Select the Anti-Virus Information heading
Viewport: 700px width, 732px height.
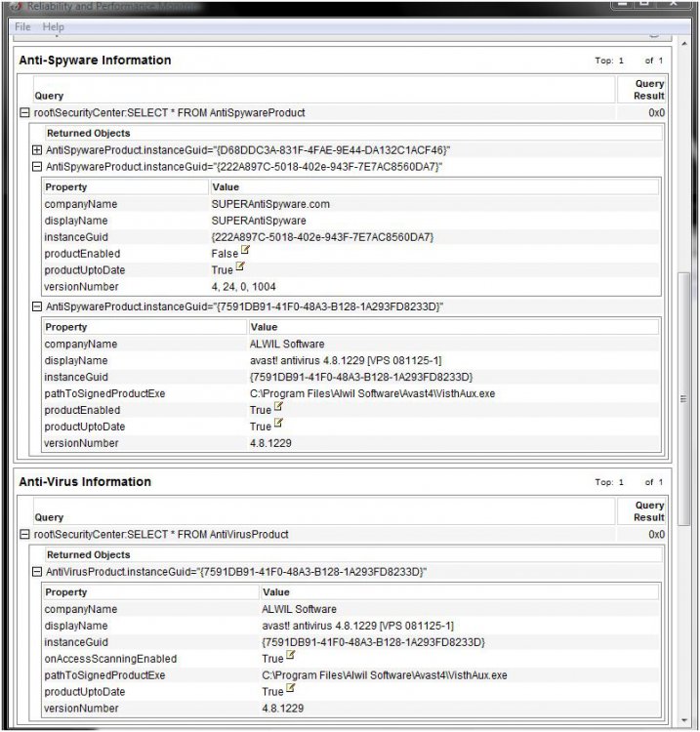pyautogui.click(x=85, y=482)
